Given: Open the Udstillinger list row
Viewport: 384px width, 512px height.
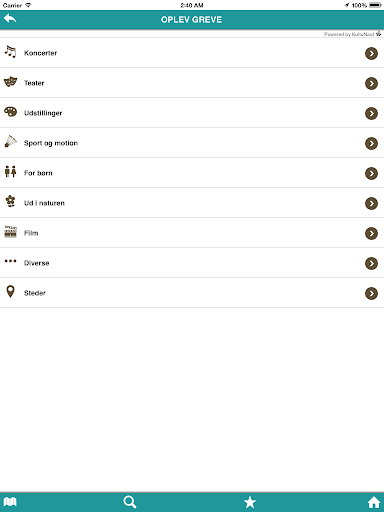Looking at the screenshot, I should (192, 113).
